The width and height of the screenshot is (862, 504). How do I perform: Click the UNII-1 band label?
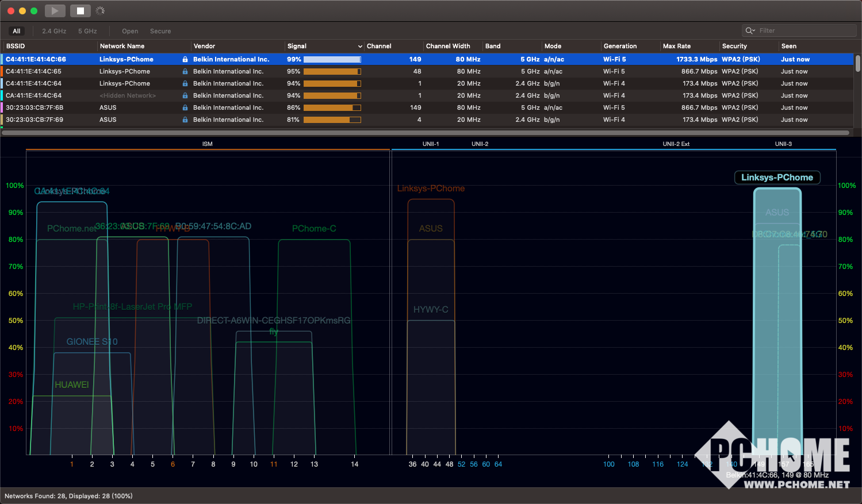(x=431, y=144)
